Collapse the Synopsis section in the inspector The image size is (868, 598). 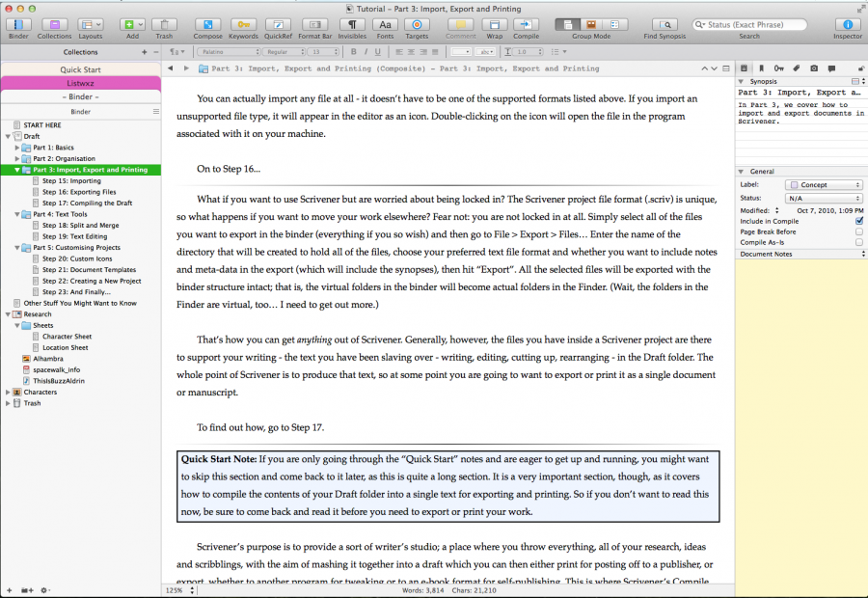(742, 81)
